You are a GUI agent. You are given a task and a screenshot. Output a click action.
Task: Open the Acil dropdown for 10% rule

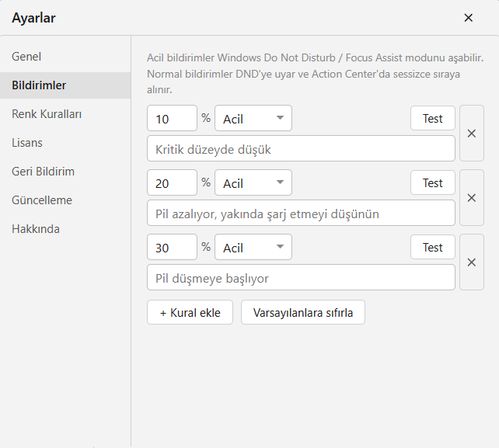253,118
